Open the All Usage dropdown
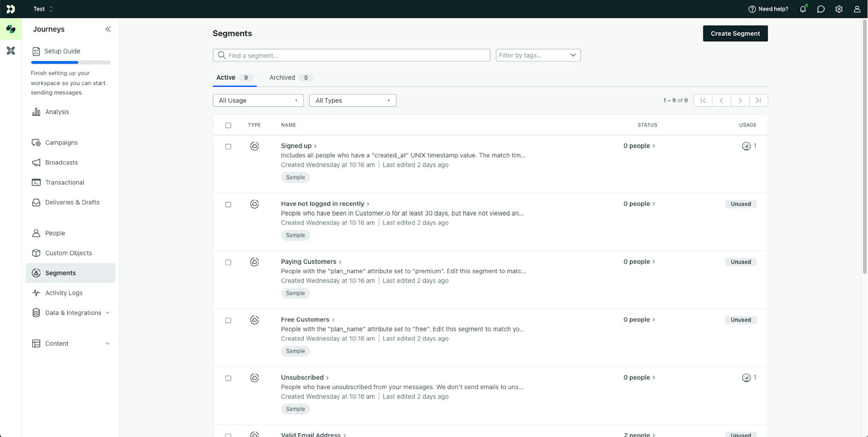 click(258, 100)
